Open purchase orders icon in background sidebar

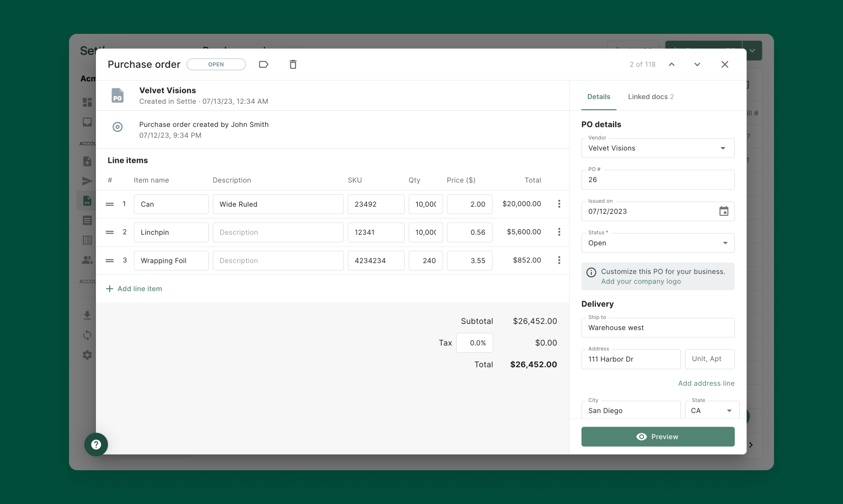[87, 201]
